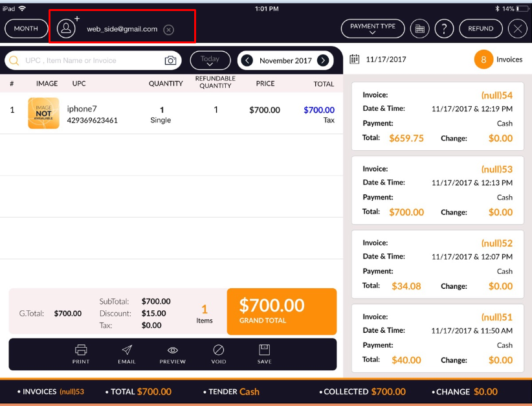The height and width of the screenshot is (406, 532).
Task: Remove customer web_side@gmail.com with the x
Action: pos(168,29)
